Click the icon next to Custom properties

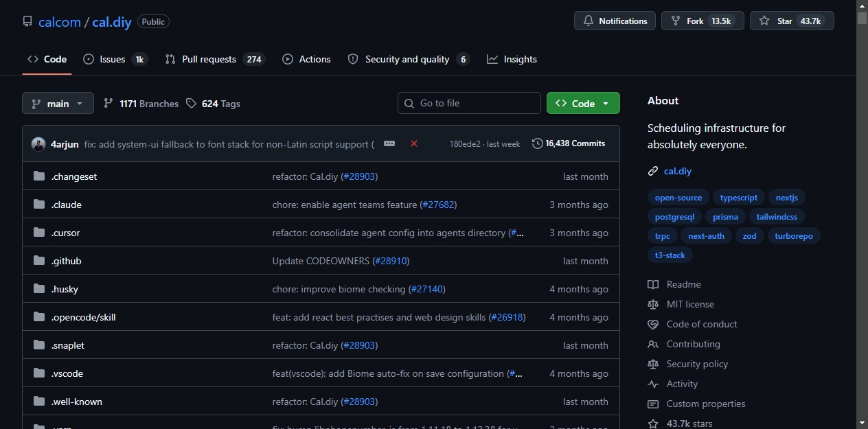point(653,404)
